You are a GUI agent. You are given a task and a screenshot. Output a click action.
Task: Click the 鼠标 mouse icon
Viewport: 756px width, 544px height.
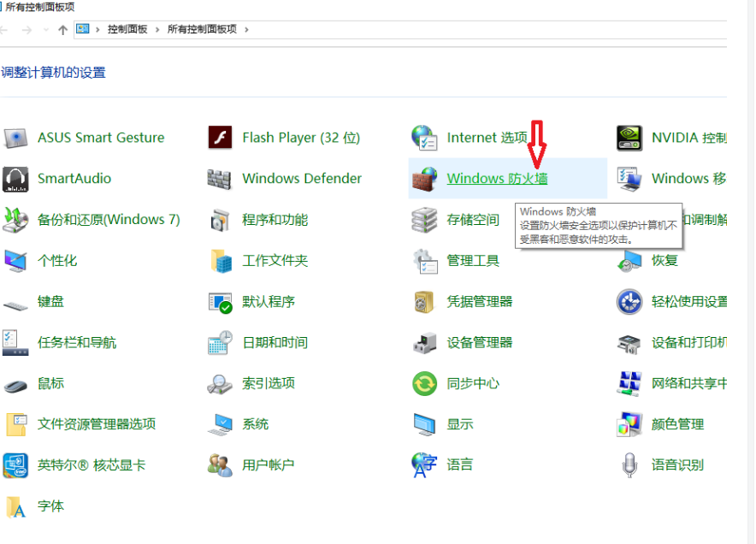[x=15, y=386]
